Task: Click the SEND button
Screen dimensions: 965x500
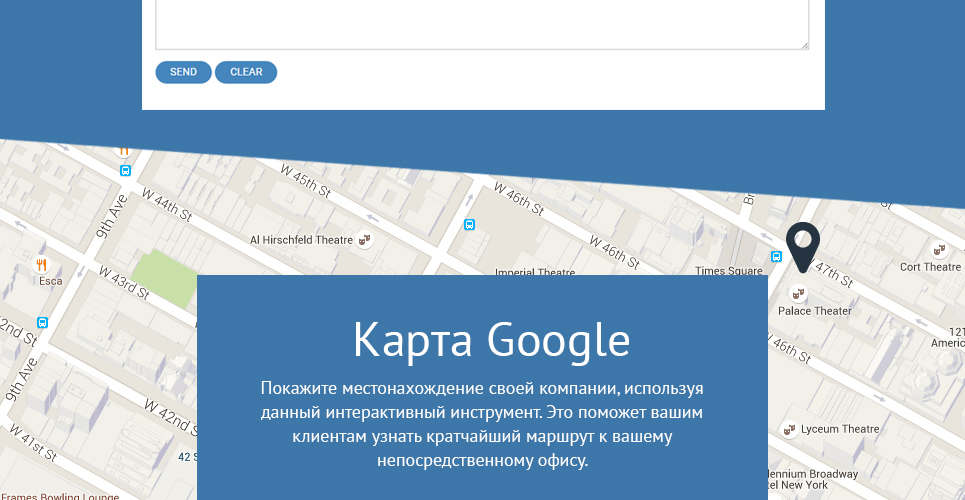Action: (183, 72)
